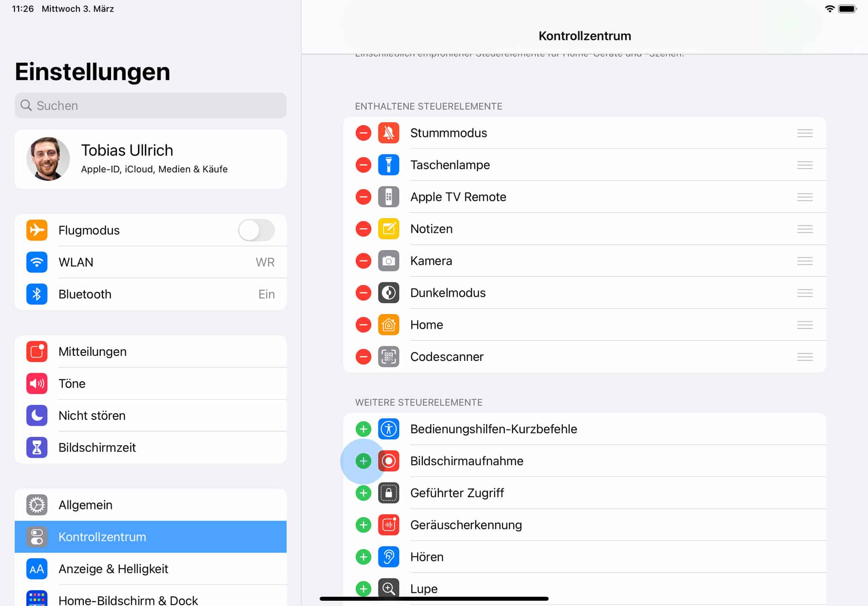868x606 pixels.
Task: Tap the Stummmodus bell icon
Action: coord(388,133)
